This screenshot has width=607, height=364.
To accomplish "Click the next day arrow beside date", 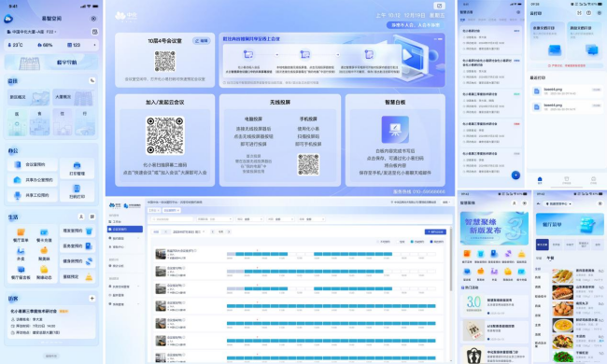I will tap(229, 231).
